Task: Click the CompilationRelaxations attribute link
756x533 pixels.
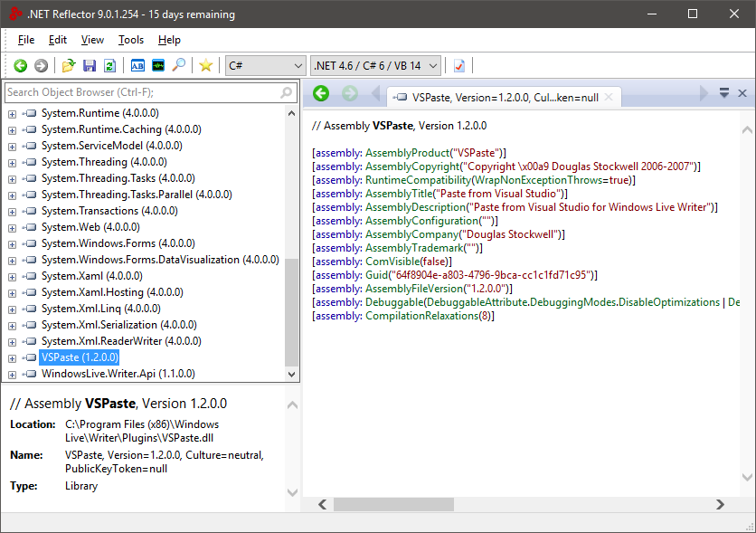Action: (x=422, y=316)
